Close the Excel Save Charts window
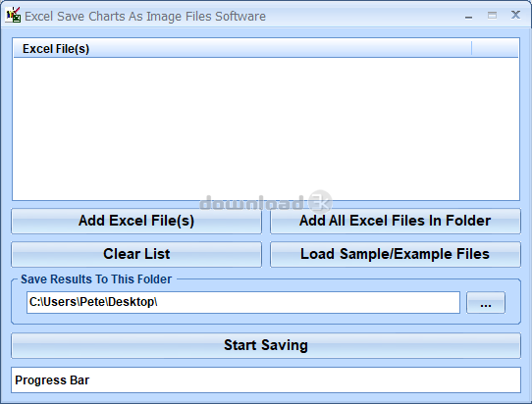The image size is (532, 404). (515, 15)
